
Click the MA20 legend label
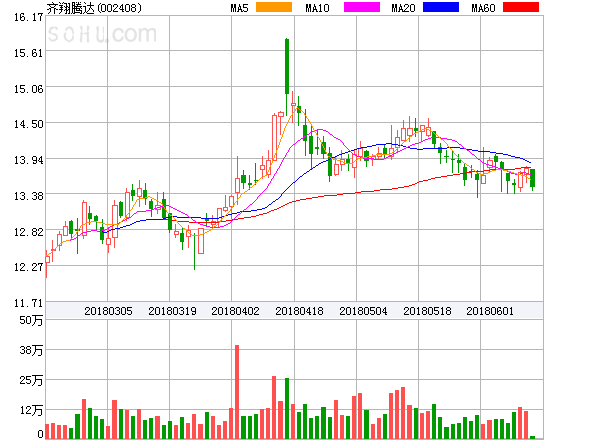coord(403,8)
